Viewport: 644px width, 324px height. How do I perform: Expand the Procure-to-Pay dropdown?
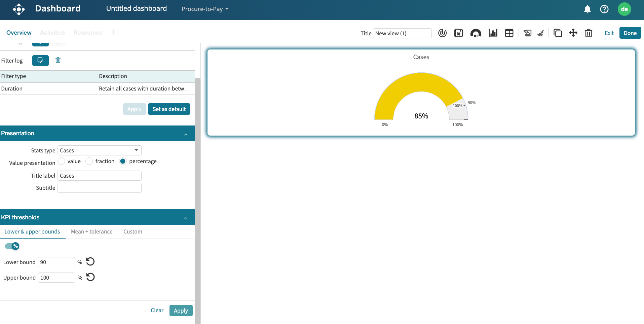click(x=205, y=9)
